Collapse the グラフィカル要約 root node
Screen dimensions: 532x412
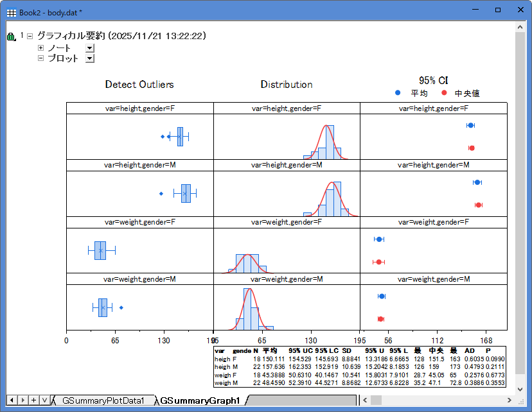pyautogui.click(x=30, y=37)
